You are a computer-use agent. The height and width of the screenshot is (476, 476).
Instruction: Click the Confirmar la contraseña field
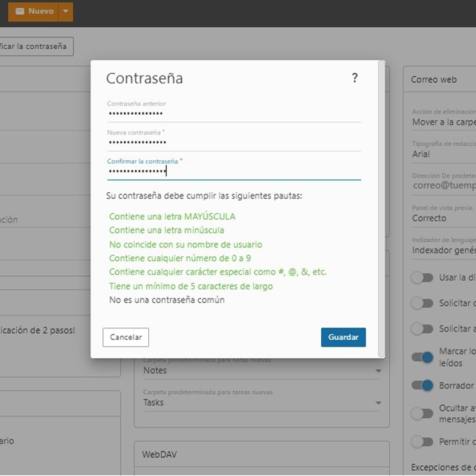tap(233, 171)
